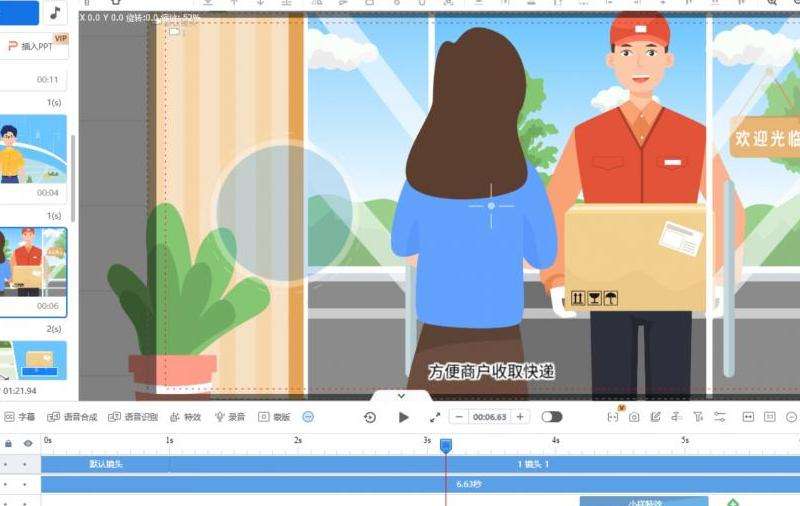This screenshot has width=800, height=506.
Task: Click the 语音识别 speech recognition tool
Action: (x=133, y=417)
